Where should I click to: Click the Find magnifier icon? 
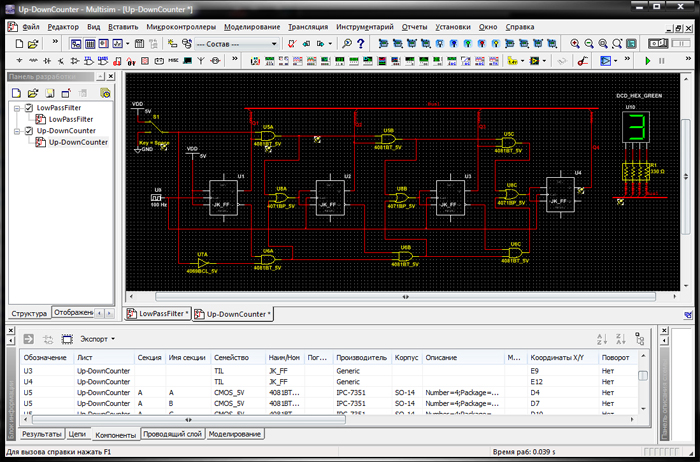tap(347, 44)
